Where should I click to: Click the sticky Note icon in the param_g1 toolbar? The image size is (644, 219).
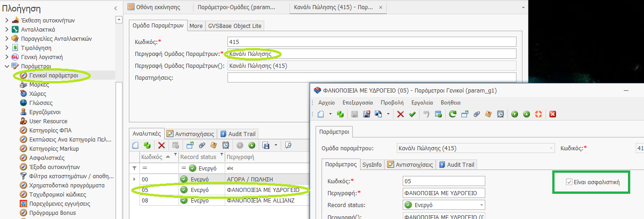(x=489, y=114)
